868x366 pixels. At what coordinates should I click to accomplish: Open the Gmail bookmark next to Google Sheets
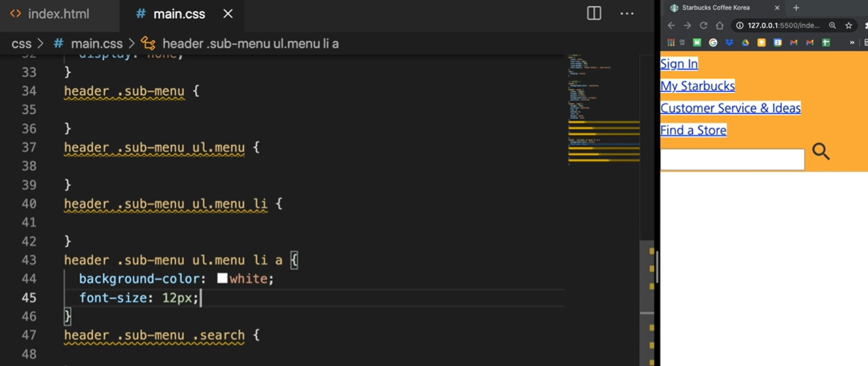tap(809, 42)
